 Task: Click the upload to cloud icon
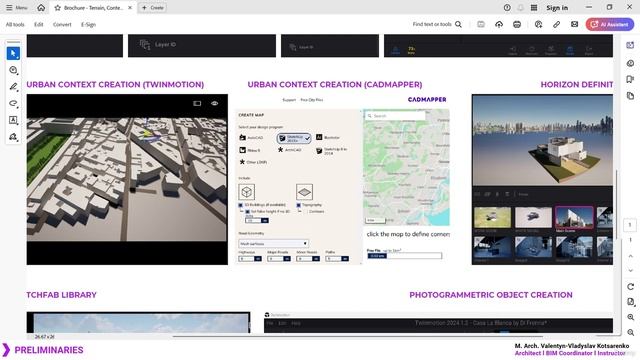[x=499, y=24]
